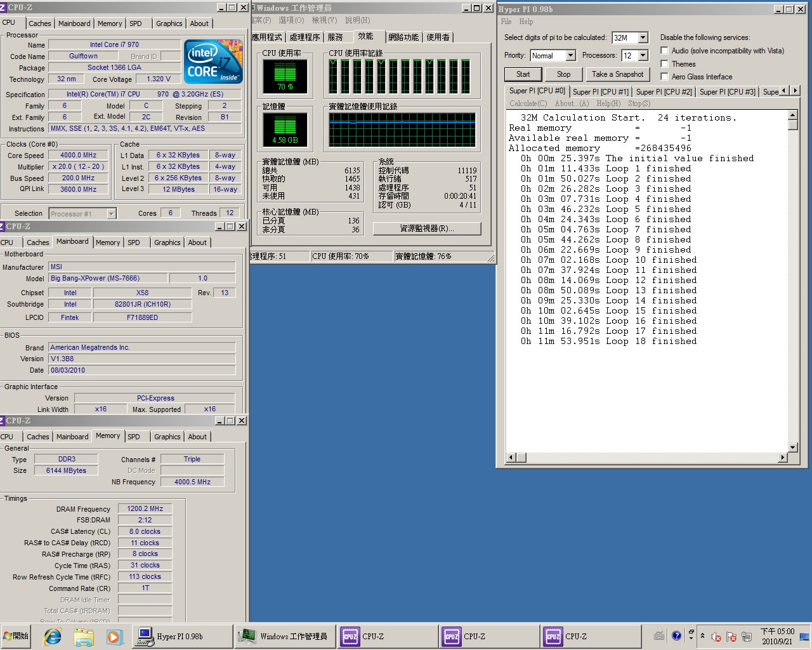Click the network connection tray icon
The height and width of the screenshot is (650, 812).
(x=747, y=637)
